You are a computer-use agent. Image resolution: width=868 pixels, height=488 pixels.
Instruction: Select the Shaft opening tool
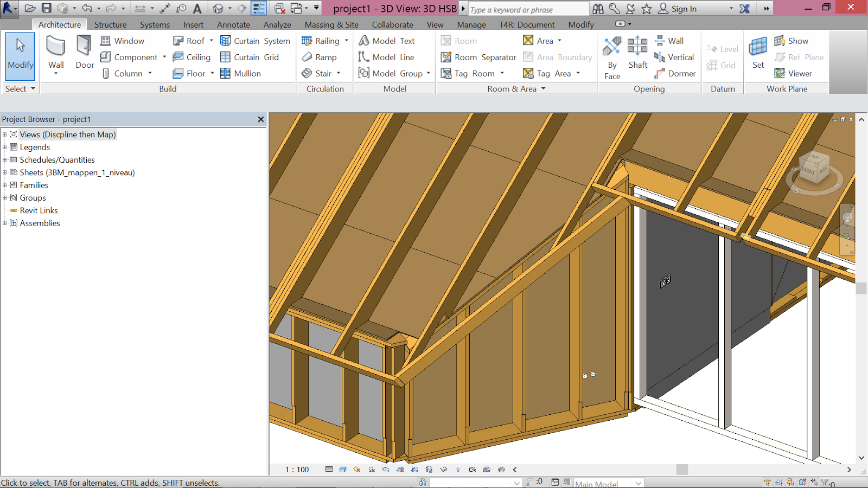click(637, 53)
